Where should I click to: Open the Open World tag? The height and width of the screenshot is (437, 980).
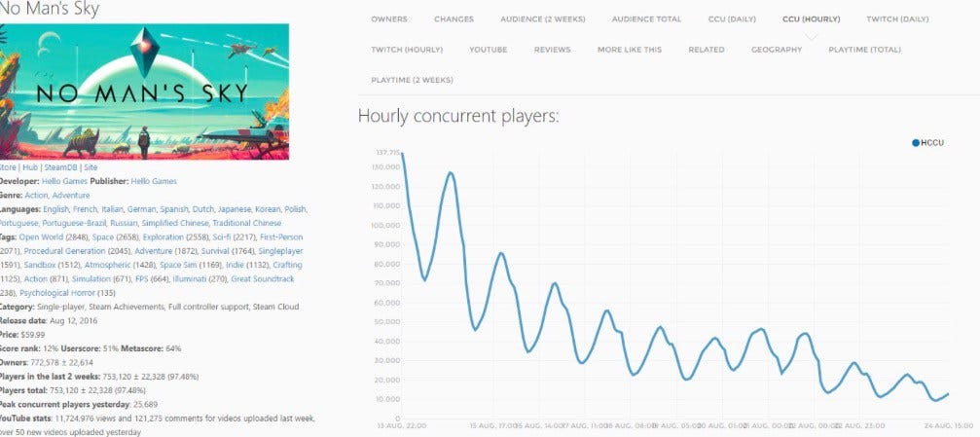click(x=41, y=237)
